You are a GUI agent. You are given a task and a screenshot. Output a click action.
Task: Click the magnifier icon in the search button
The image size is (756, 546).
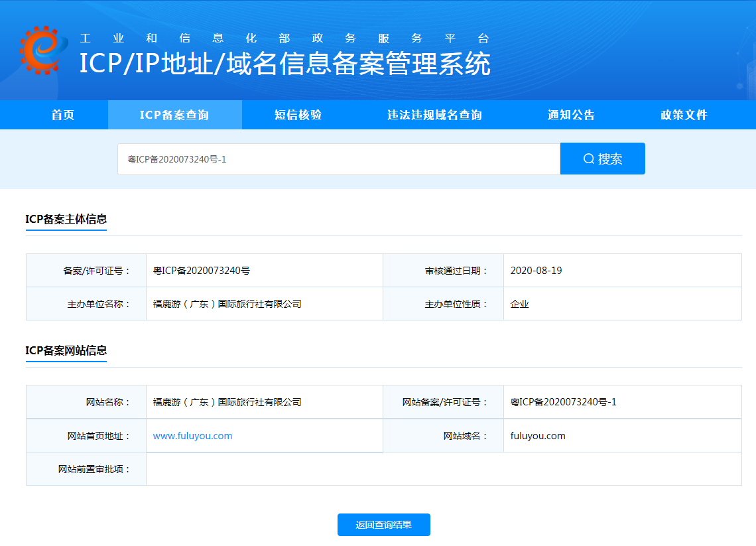coord(588,158)
